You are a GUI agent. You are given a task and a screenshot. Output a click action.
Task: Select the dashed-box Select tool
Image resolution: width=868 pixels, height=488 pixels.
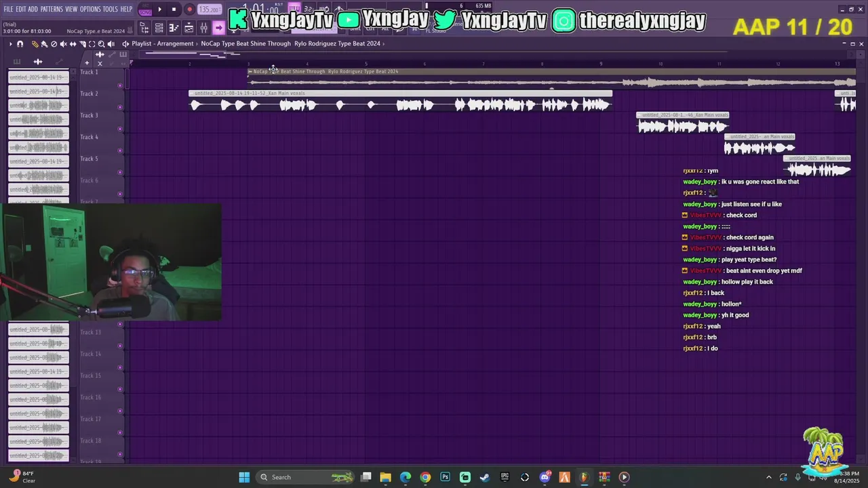[x=92, y=44]
